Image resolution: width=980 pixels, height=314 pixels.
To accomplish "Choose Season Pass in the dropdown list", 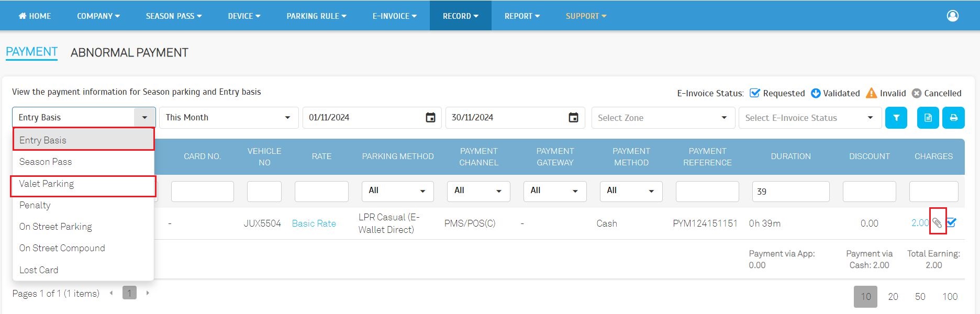I will 46,162.
